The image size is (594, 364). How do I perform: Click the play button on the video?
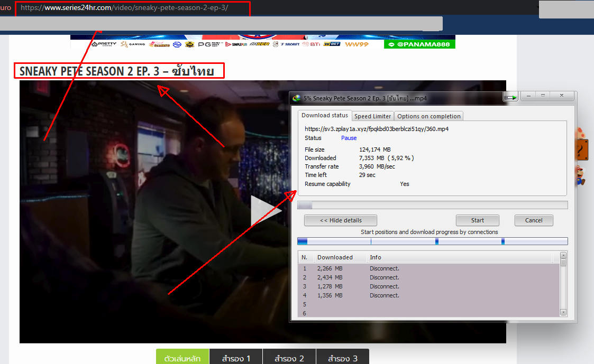[266, 211]
